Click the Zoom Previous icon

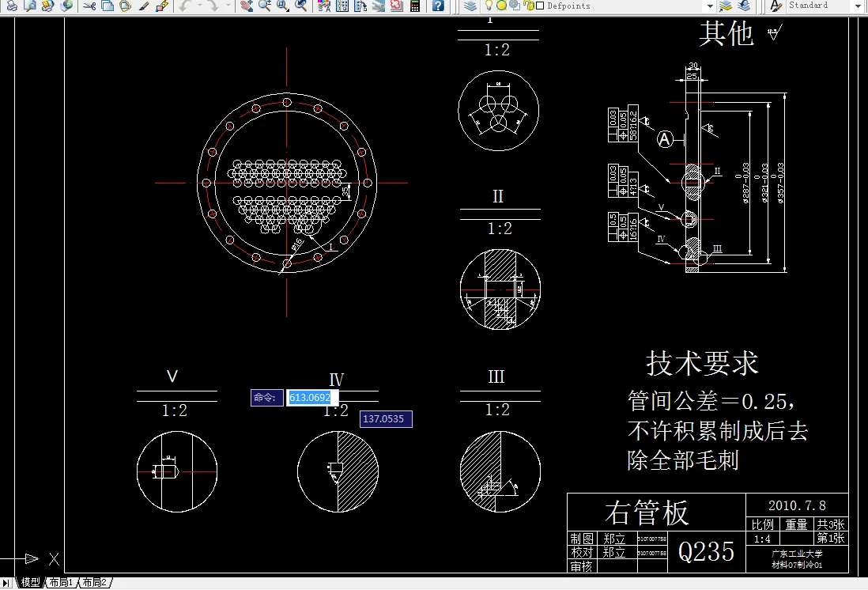(x=300, y=6)
